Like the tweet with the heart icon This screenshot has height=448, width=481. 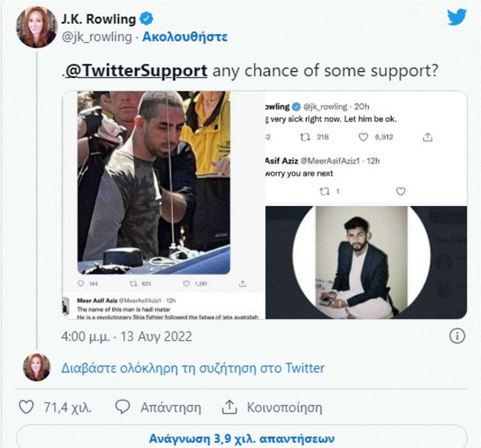point(26,408)
